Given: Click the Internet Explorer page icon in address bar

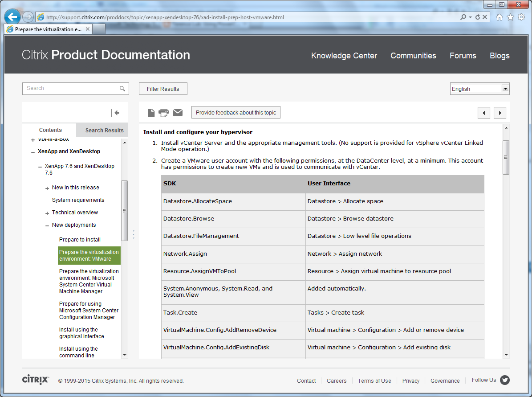Looking at the screenshot, I should click(41, 17).
